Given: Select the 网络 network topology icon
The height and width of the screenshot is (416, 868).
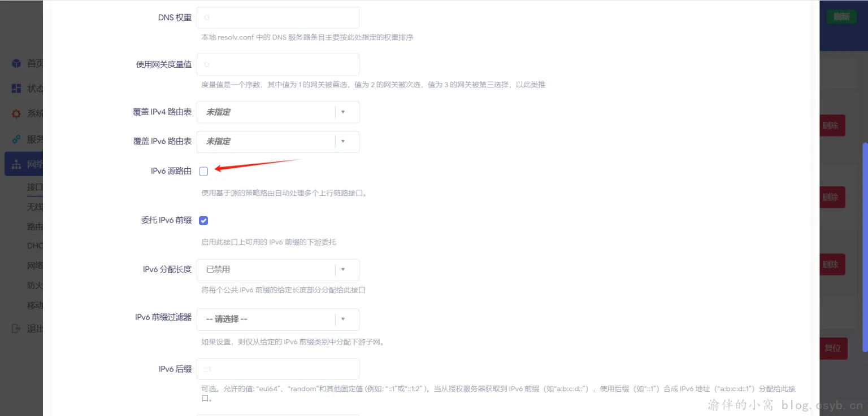Looking at the screenshot, I should click(x=16, y=164).
